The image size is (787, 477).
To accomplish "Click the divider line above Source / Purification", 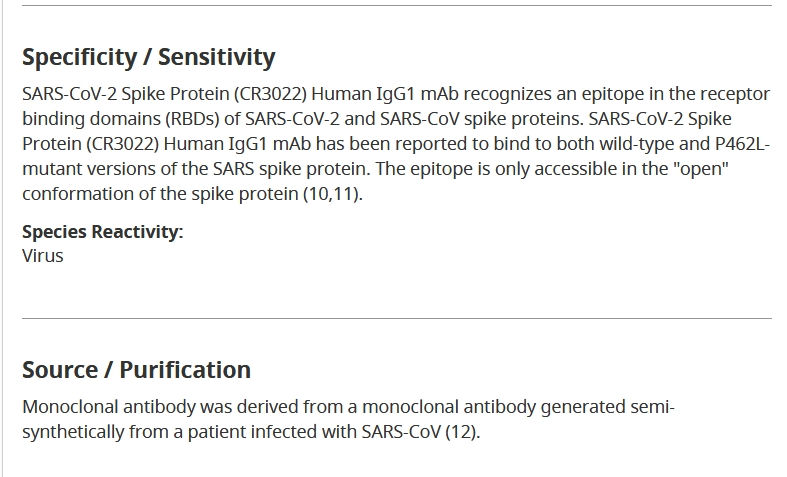I will pyautogui.click(x=397, y=318).
